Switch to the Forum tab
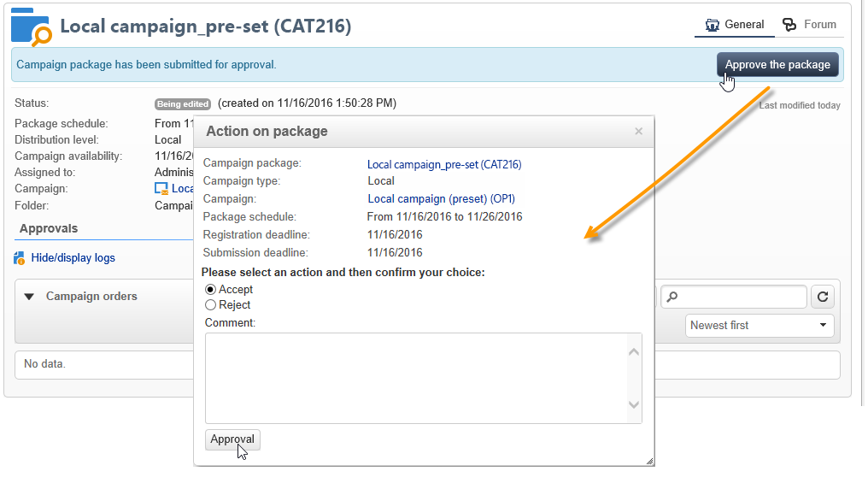Image resolution: width=868 pixels, height=489 pixels. click(x=810, y=25)
